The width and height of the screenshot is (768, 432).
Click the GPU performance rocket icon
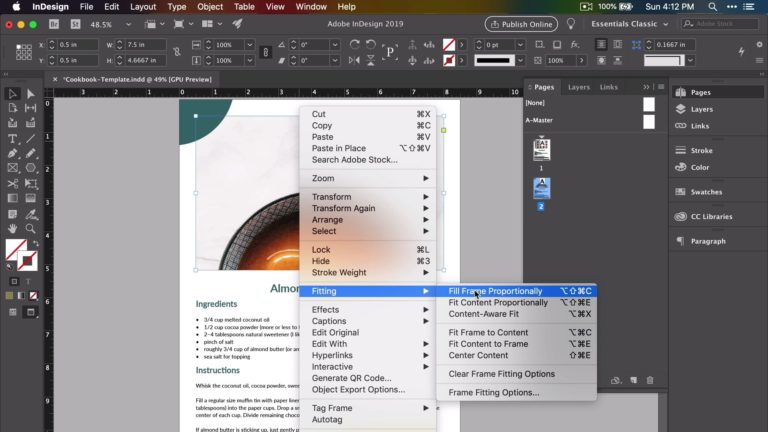(237, 24)
